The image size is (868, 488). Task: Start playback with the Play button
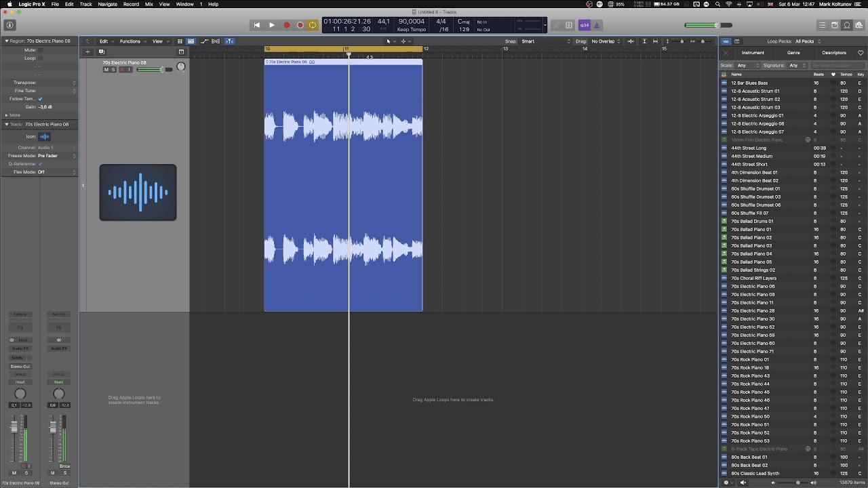[272, 25]
